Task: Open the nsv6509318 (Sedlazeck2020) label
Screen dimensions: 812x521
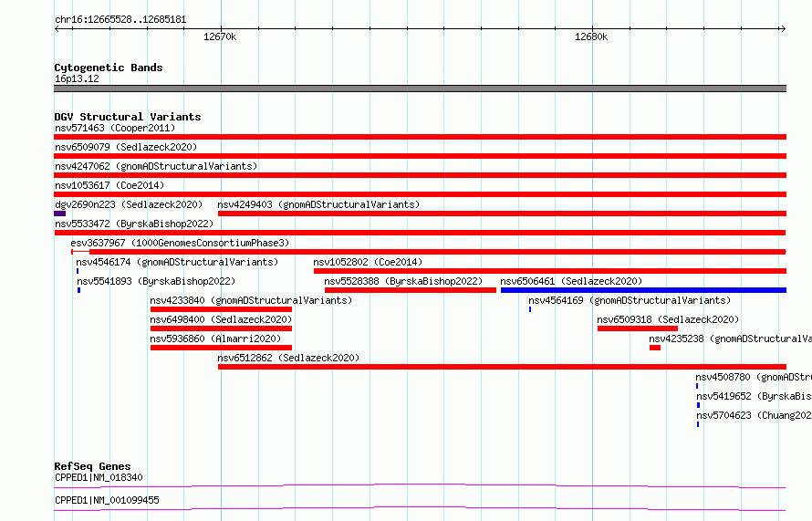Action: 668,319
